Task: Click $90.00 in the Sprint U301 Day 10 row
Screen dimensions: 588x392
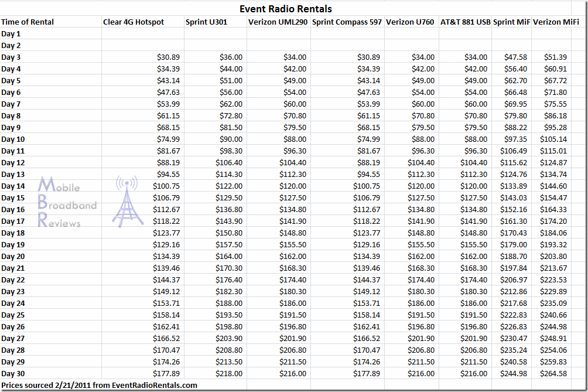Action: [231, 139]
